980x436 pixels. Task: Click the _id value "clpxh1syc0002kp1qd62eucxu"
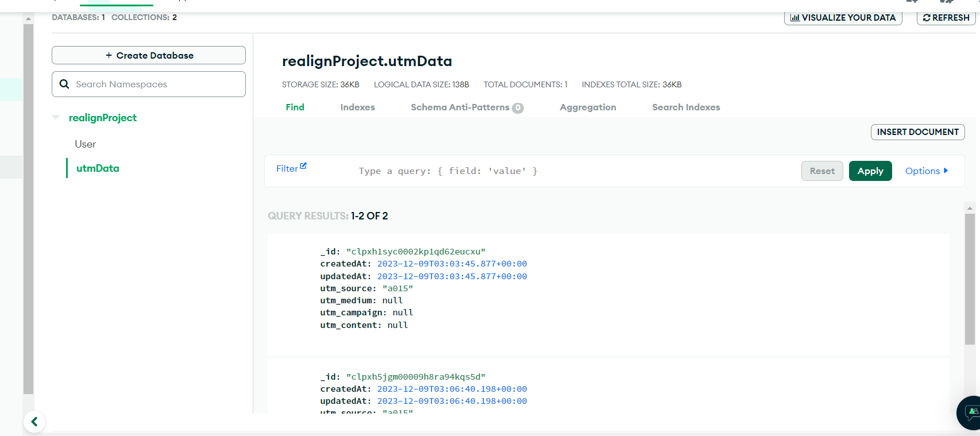point(416,252)
